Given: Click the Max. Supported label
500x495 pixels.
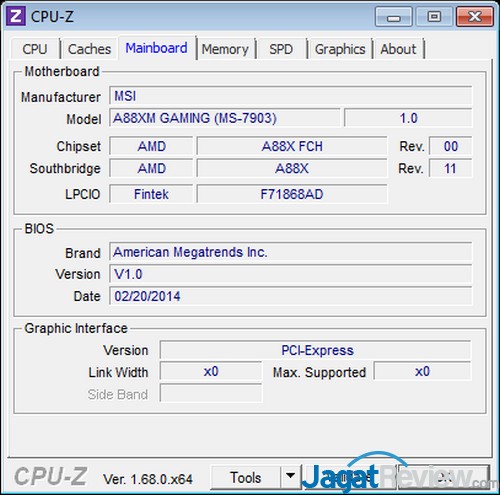Looking at the screenshot, I should tap(319, 372).
